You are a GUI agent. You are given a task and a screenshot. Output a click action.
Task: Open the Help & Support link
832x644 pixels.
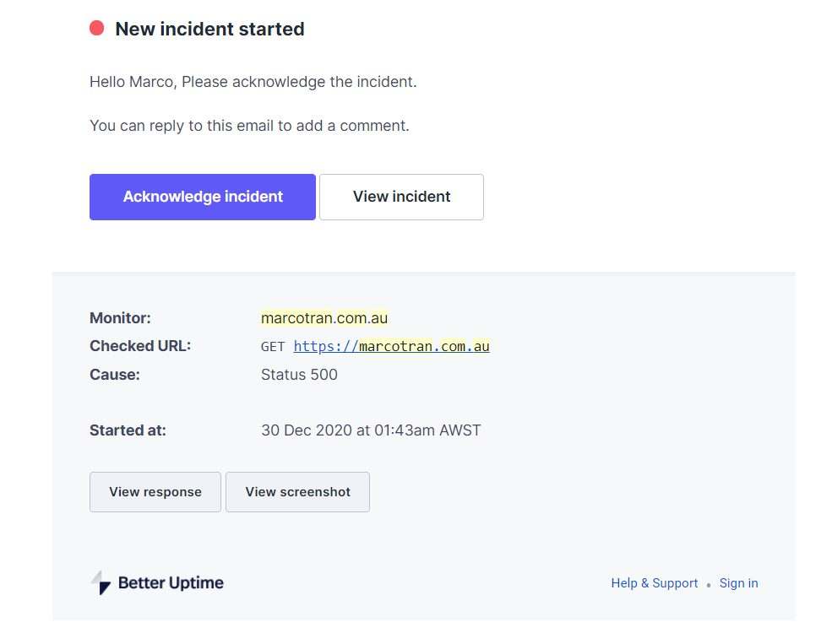(655, 583)
